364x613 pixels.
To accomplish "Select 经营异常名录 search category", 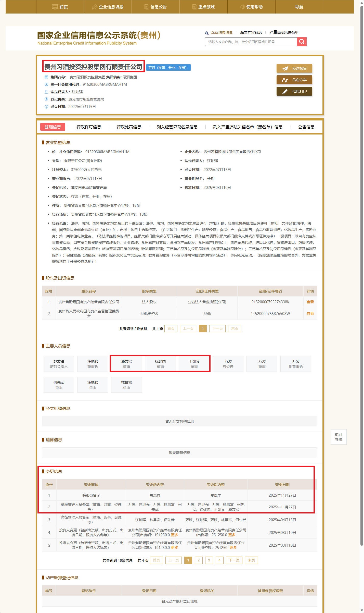I will (x=251, y=32).
